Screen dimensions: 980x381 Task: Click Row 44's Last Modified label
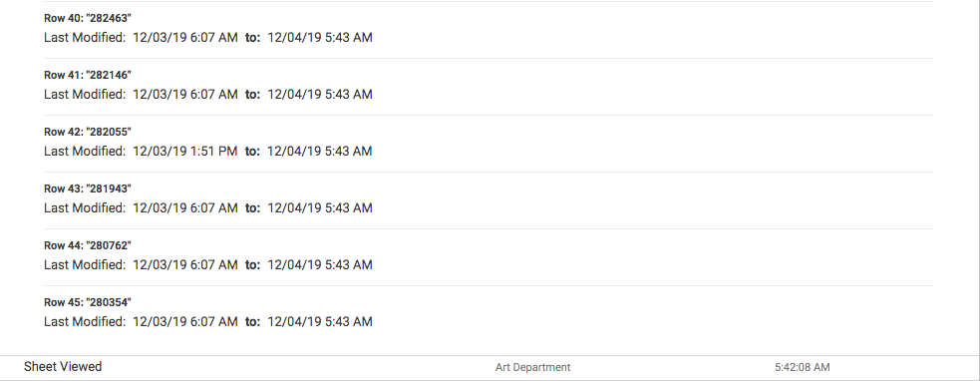tap(85, 265)
